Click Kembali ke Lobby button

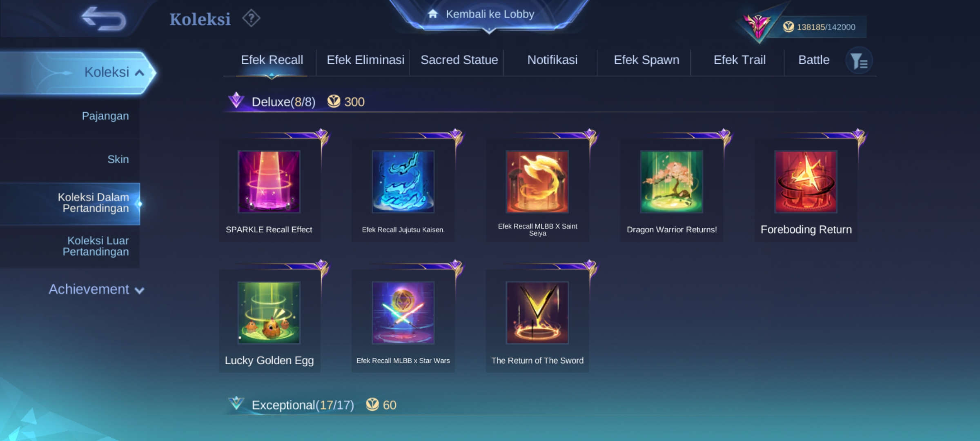click(489, 14)
